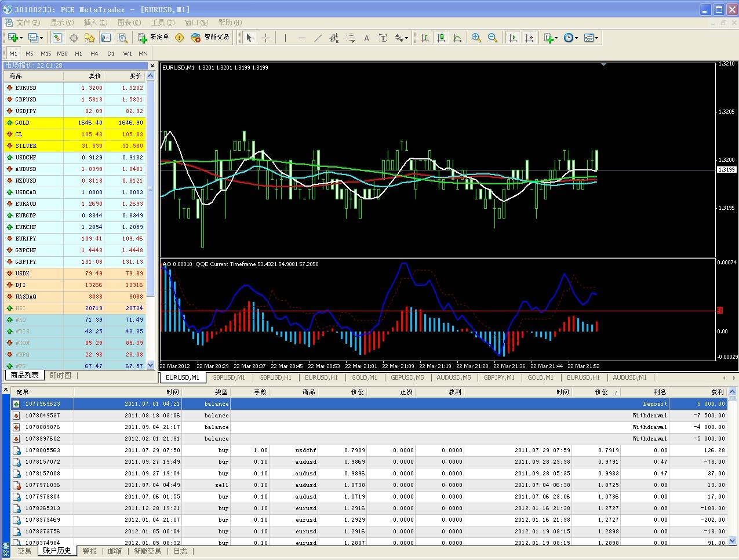Expand the New Chart dropdown arrow
The width and height of the screenshot is (739, 560).
[x=21, y=38]
